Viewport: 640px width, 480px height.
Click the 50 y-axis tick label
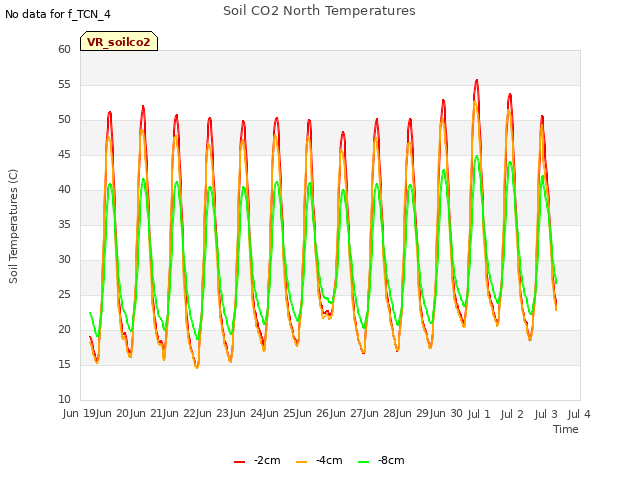(64, 120)
